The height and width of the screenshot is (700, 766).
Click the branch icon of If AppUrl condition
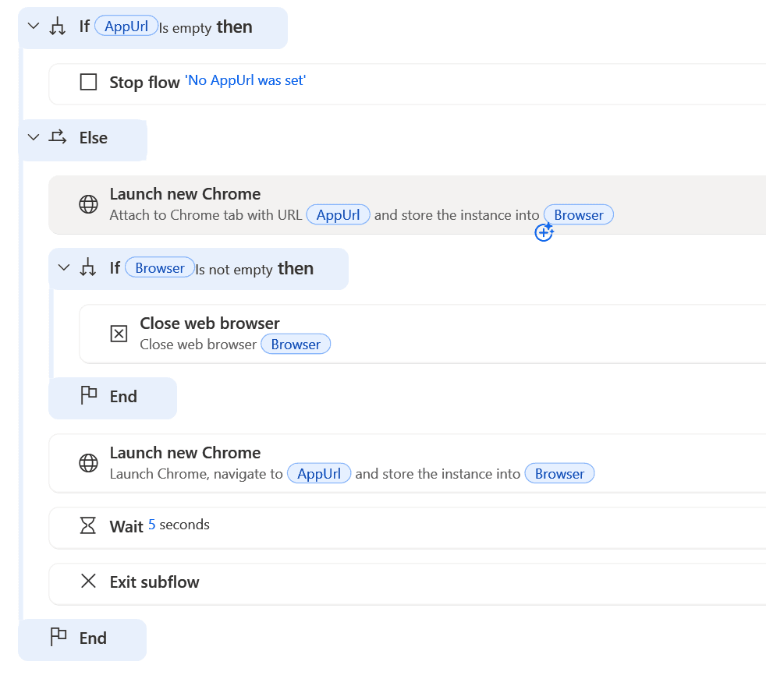point(57,27)
